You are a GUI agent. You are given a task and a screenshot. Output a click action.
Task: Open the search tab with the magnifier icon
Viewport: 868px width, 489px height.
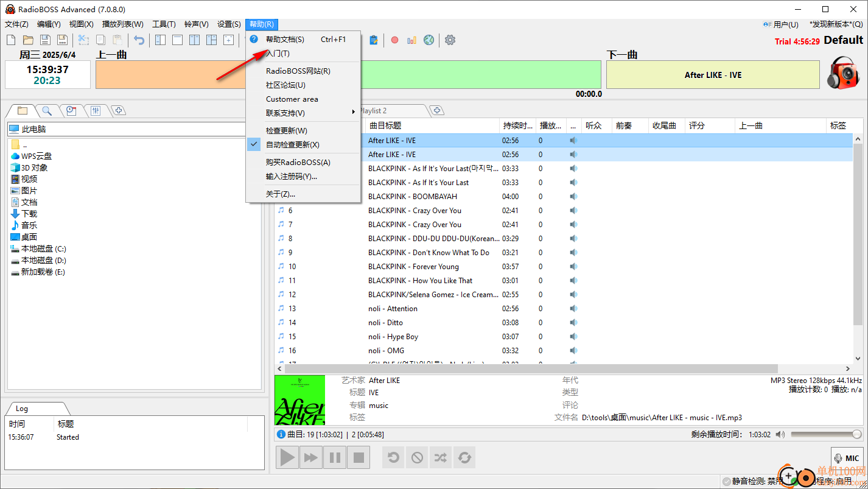click(x=47, y=110)
